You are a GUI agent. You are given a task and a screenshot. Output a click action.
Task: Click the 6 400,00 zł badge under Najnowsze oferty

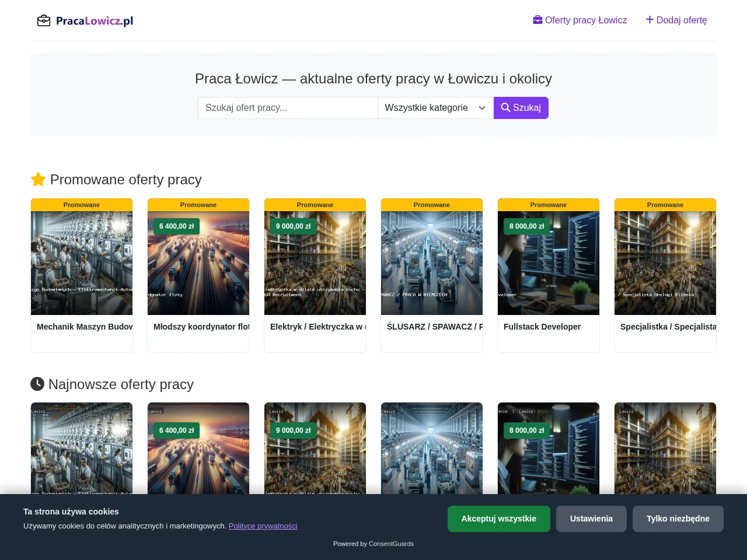(177, 430)
